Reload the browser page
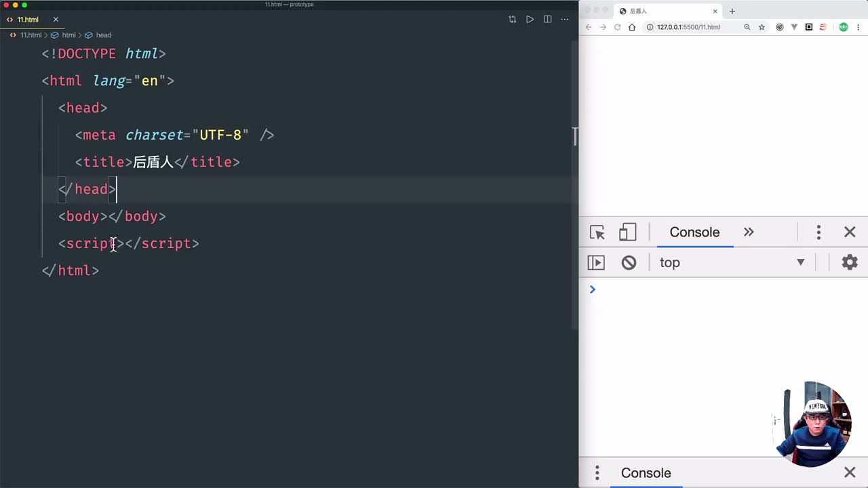The height and width of the screenshot is (488, 868). 617,27
